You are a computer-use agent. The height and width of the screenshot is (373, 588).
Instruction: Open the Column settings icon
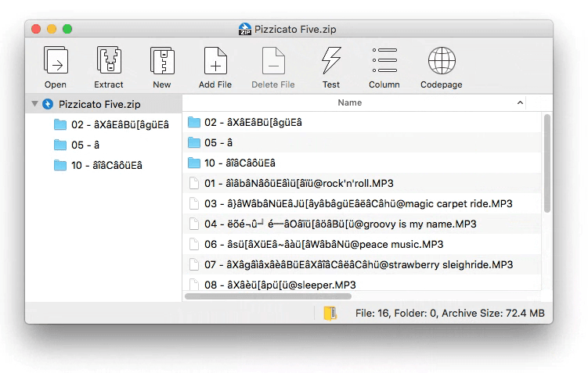[384, 61]
